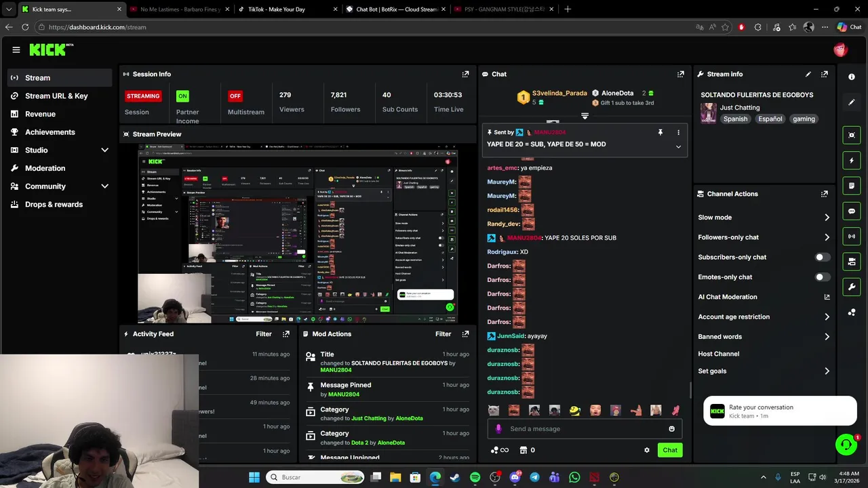Viewport: 868px width, 488px height.
Task: Open Moderation page
Action: pyautogui.click(x=60, y=168)
